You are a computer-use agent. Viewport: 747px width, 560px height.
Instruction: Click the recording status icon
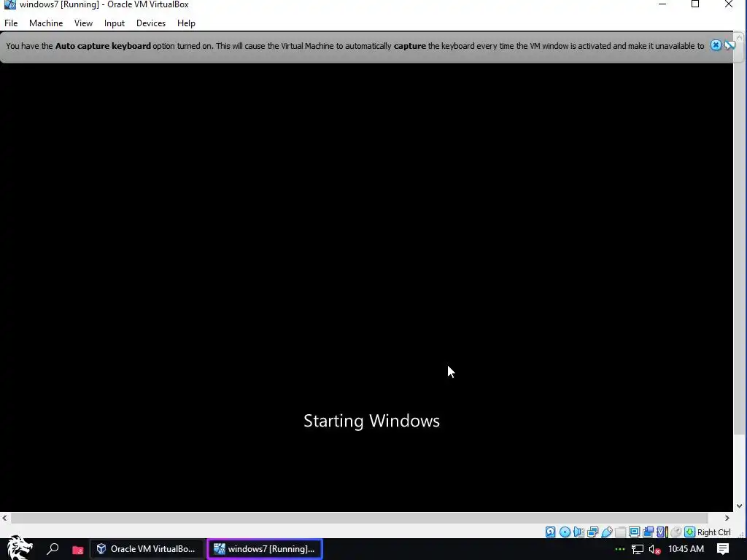pos(649,532)
